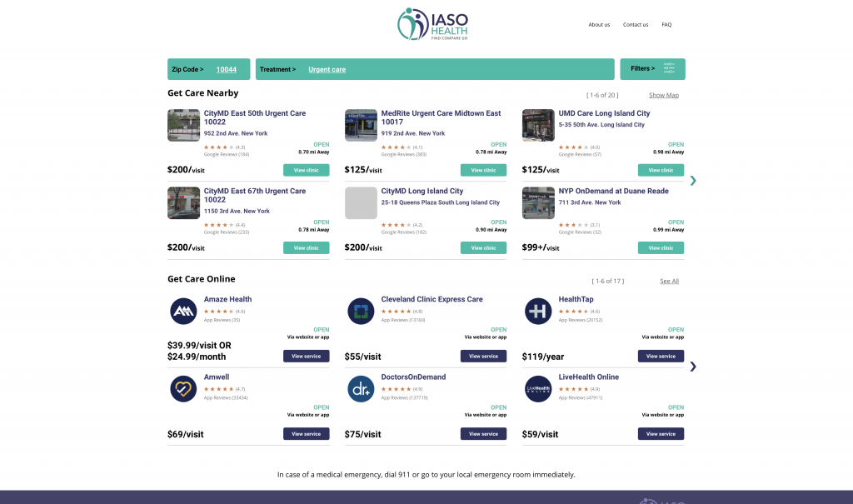The image size is (853, 504).
Task: Click the $119/year HealthTap price
Action: click(x=543, y=357)
